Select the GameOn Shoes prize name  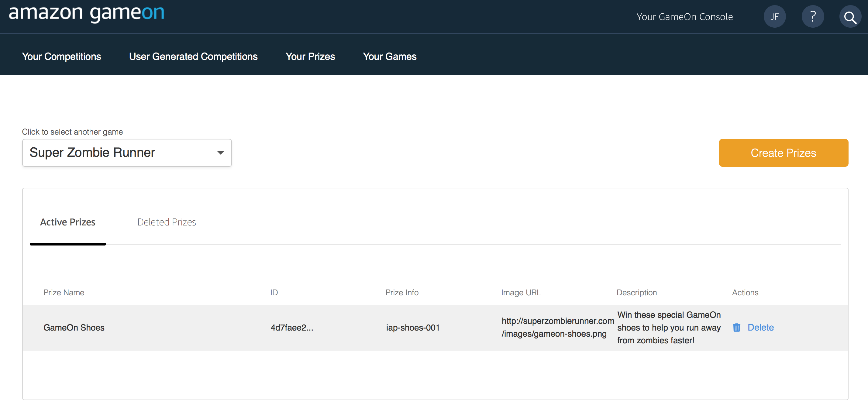pyautogui.click(x=74, y=328)
